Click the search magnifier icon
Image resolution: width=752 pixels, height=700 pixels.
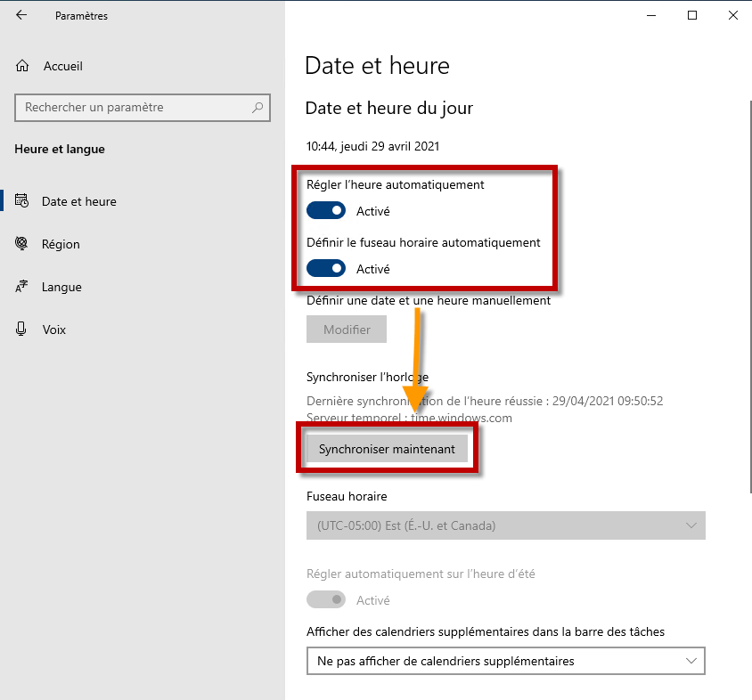click(257, 108)
